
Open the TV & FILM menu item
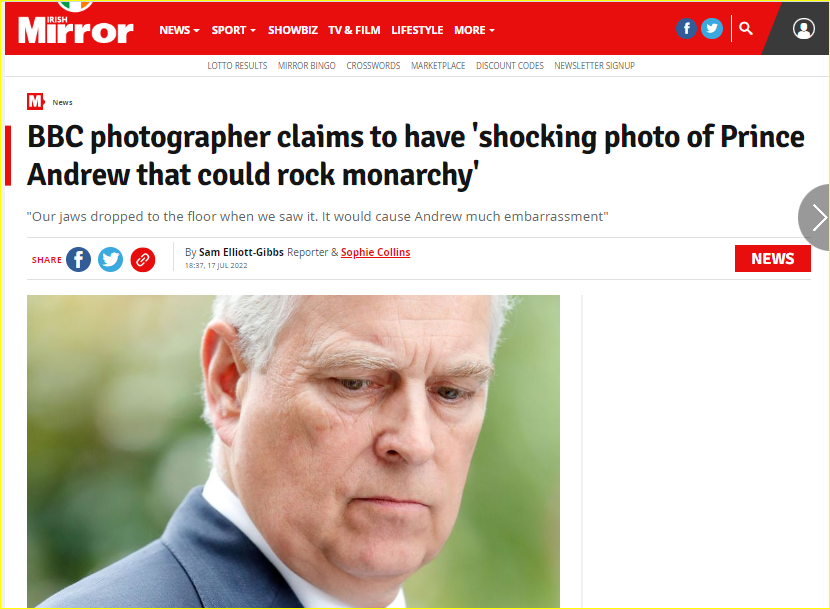tap(354, 30)
